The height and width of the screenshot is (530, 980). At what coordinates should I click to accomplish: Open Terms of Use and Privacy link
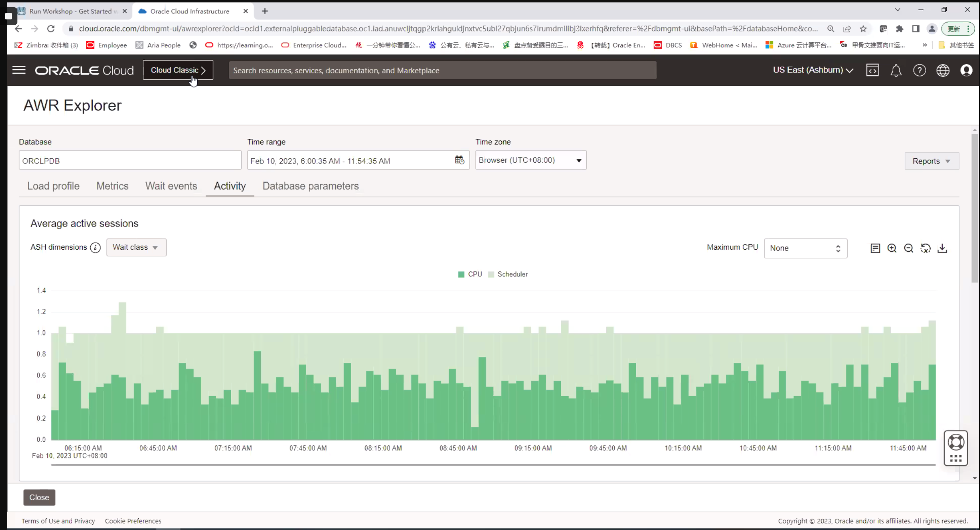pos(58,521)
